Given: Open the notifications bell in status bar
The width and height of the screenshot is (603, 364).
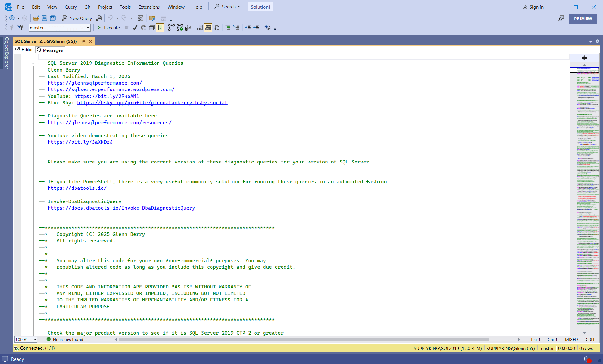Looking at the screenshot, I should [586, 359].
